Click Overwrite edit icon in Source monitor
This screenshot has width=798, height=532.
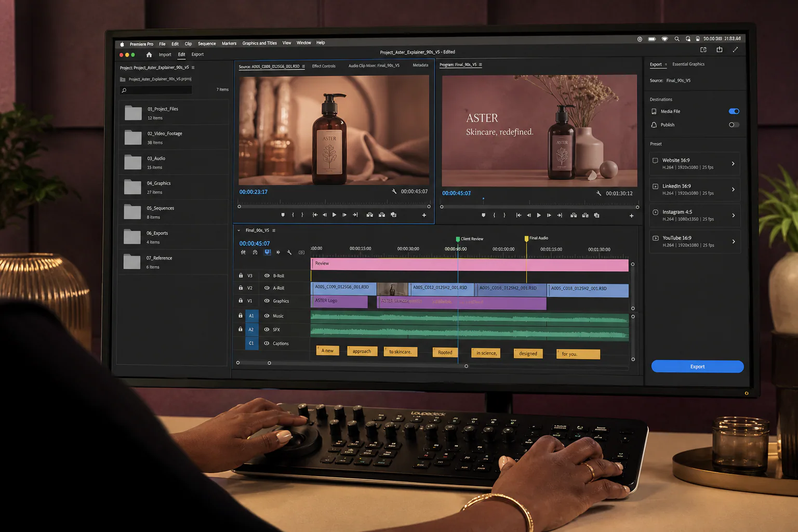pyautogui.click(x=382, y=215)
